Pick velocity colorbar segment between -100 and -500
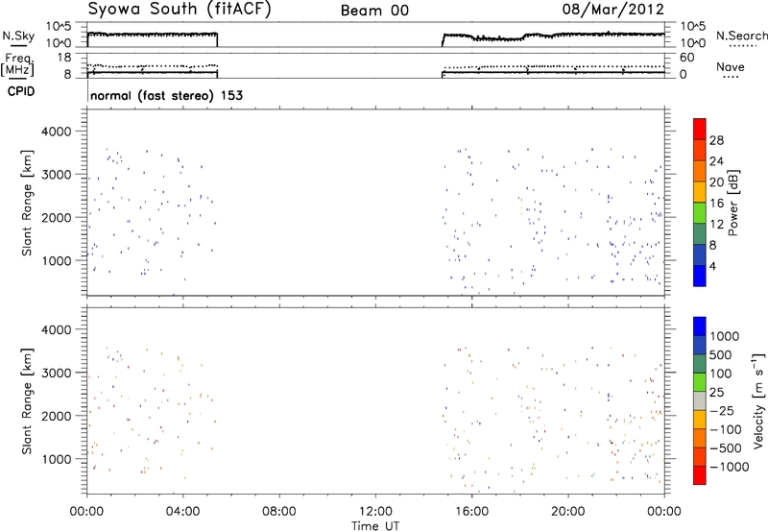768x532 pixels. coord(700,439)
